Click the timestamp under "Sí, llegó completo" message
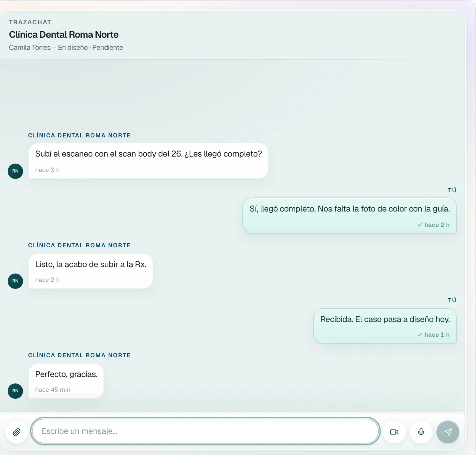The width and height of the screenshot is (476, 455). [437, 225]
